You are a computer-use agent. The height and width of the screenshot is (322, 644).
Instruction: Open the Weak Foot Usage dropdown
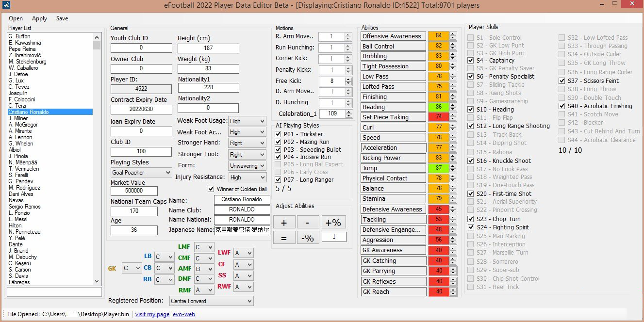click(x=247, y=121)
